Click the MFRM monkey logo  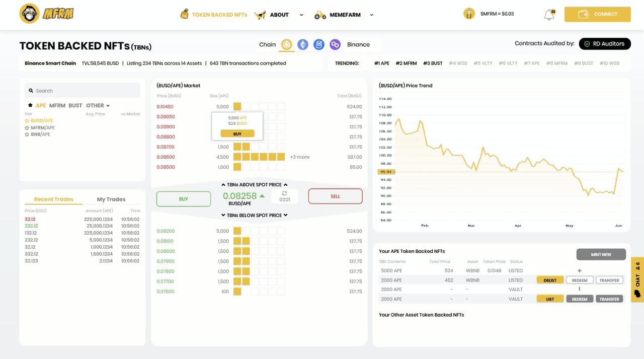click(x=30, y=14)
